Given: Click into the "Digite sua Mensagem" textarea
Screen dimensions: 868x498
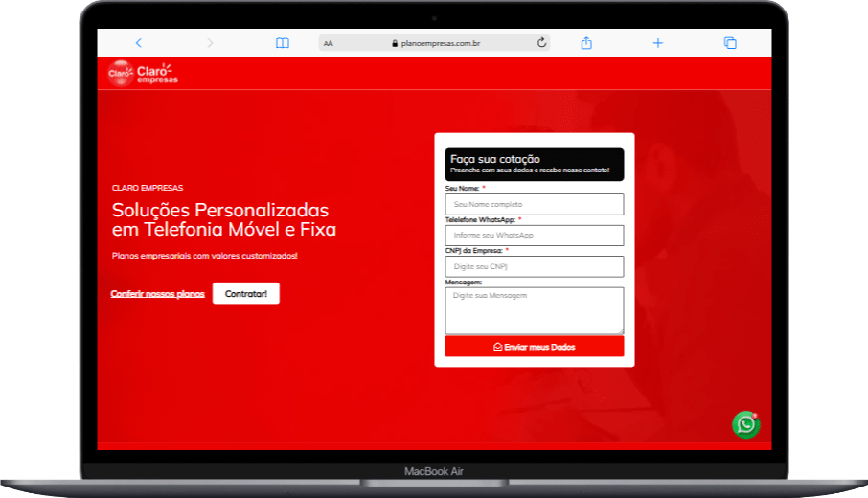Looking at the screenshot, I should coord(534,309).
